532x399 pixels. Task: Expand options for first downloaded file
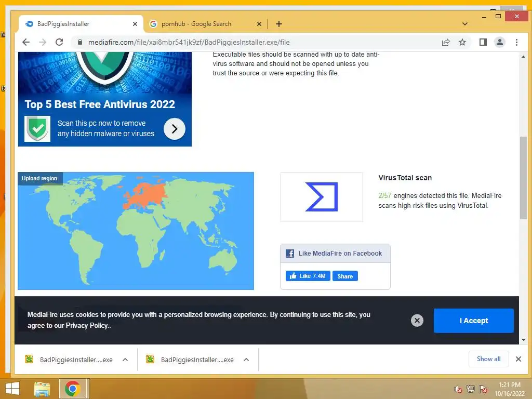pos(125,360)
